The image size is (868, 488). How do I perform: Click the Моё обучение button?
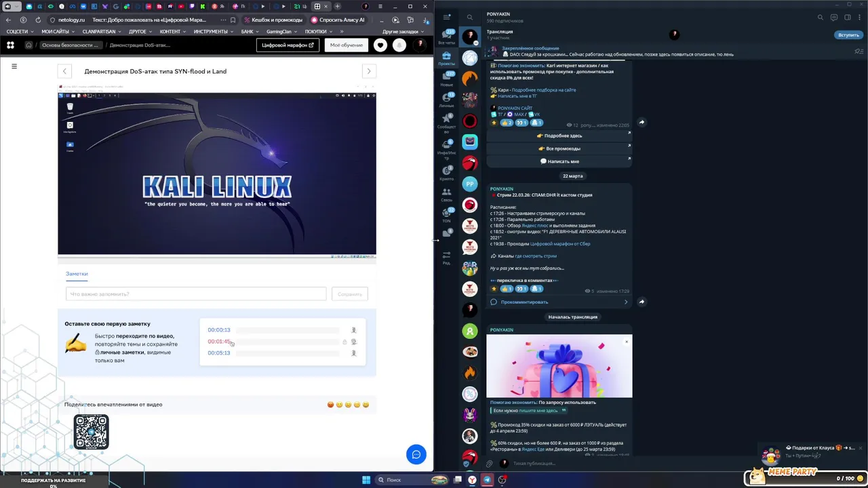[347, 45]
